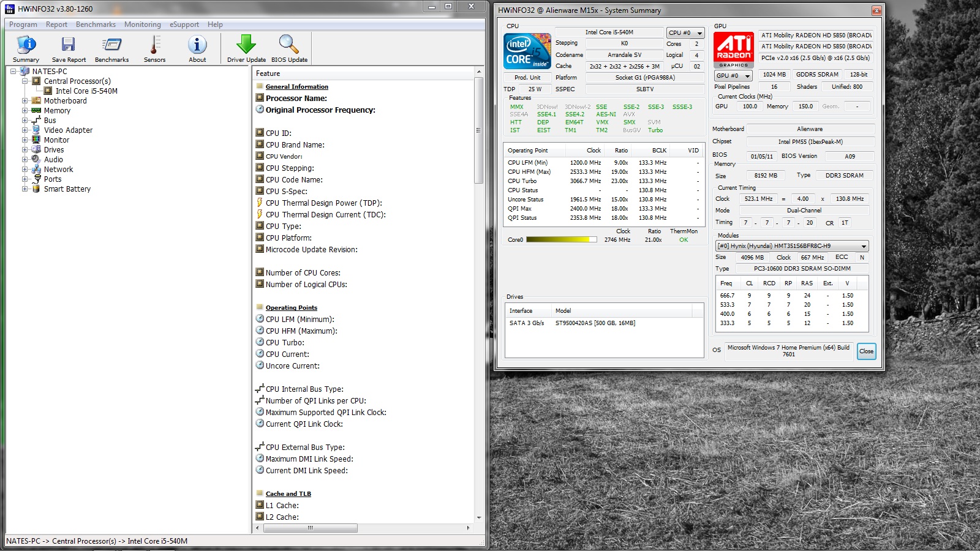Select the Current QPI Link Clock row
The height and width of the screenshot is (551, 980).
(364, 424)
